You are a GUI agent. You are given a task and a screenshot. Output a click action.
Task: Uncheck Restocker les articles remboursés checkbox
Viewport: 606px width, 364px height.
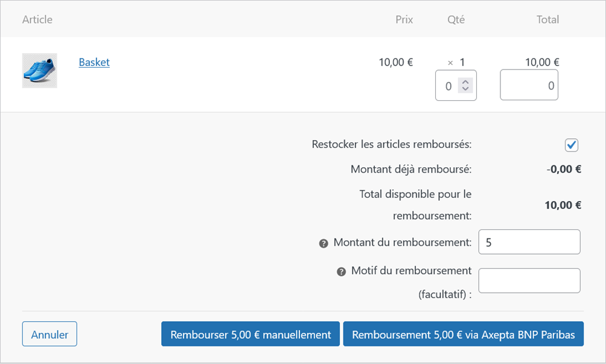(x=571, y=145)
